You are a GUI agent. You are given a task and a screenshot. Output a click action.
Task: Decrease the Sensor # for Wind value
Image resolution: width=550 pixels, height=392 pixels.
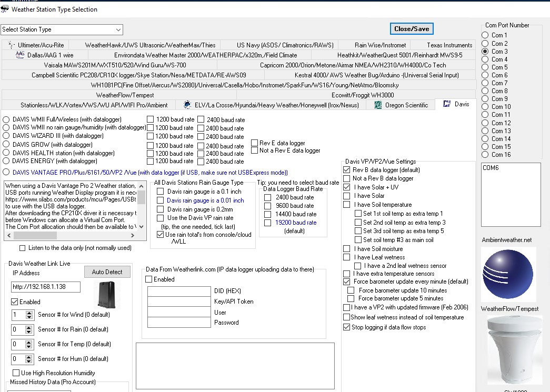click(29, 317)
